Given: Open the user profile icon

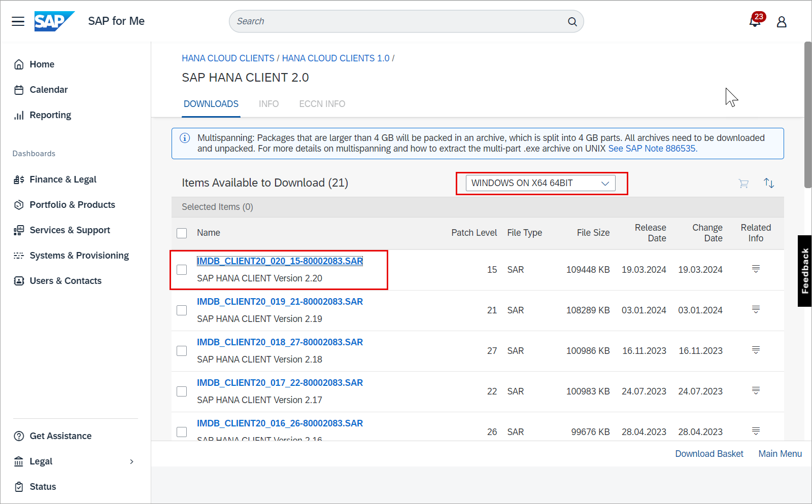Looking at the screenshot, I should (x=782, y=21).
